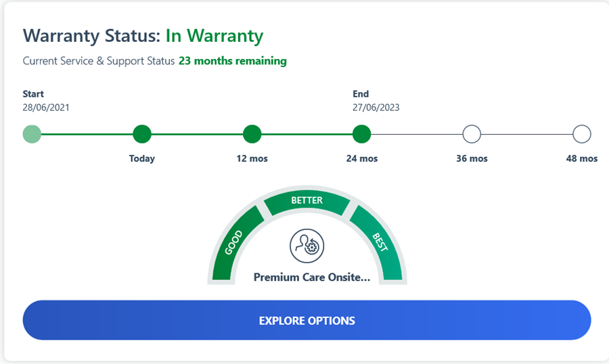Click the Today label under timeline
This screenshot has height=364, width=609.
[x=142, y=158]
